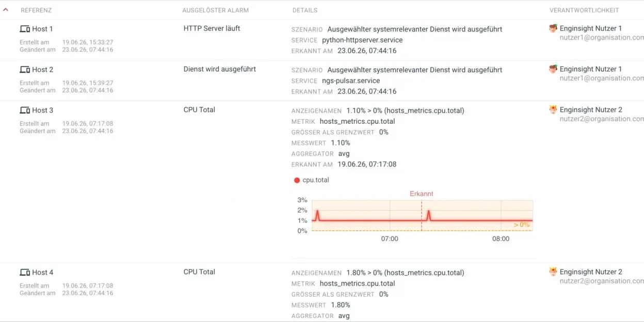
Task: Click the Host 2 device icon
Action: click(x=25, y=70)
